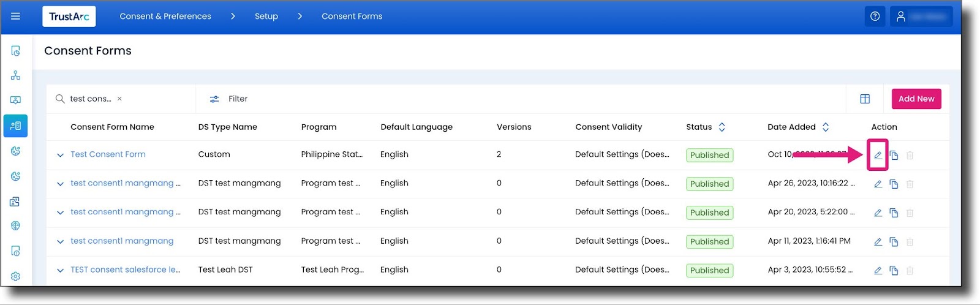Open the monitor-with-person sidebar icon
980x305 pixels.
click(x=16, y=100)
